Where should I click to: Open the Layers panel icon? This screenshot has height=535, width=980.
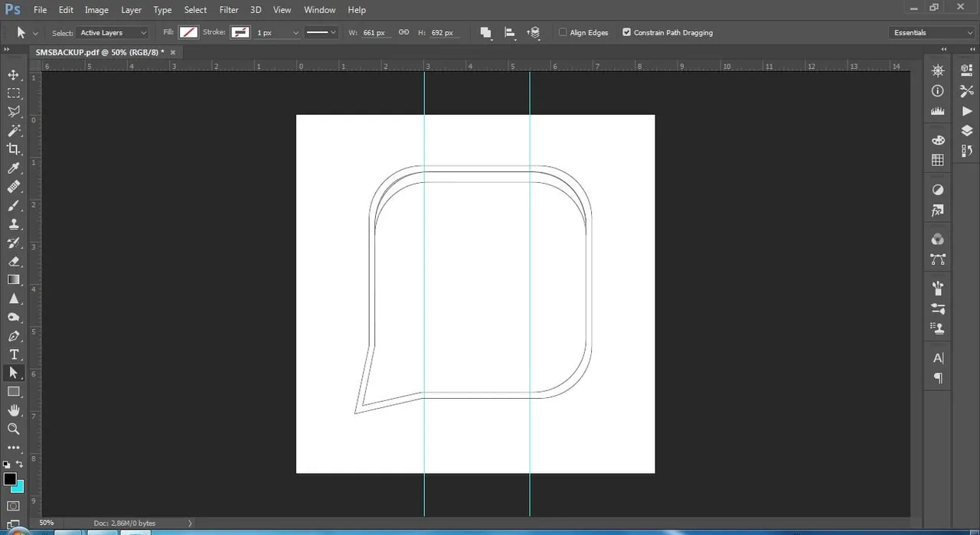[x=967, y=131]
